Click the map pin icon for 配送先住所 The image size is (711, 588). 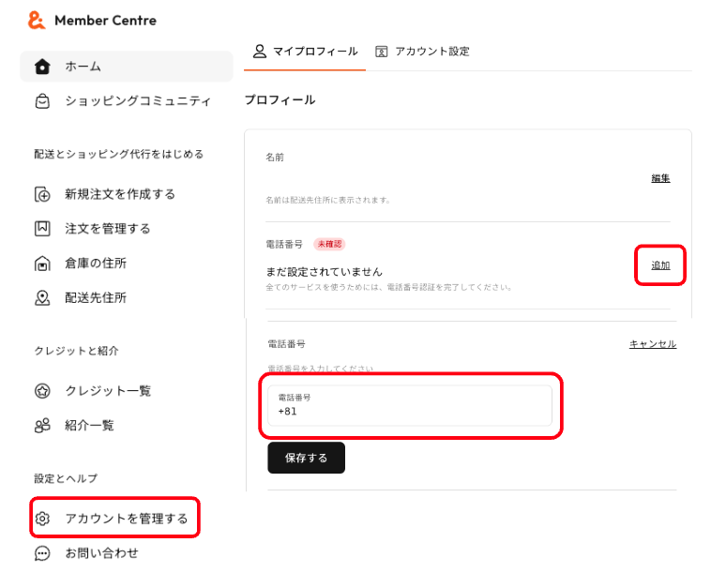pyautogui.click(x=42, y=298)
